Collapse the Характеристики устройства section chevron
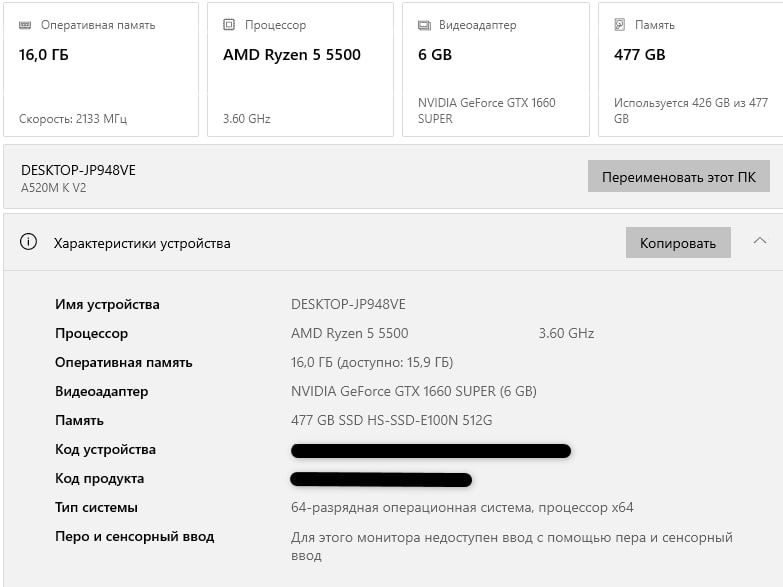Image resolution: width=783 pixels, height=587 pixels. coord(760,241)
